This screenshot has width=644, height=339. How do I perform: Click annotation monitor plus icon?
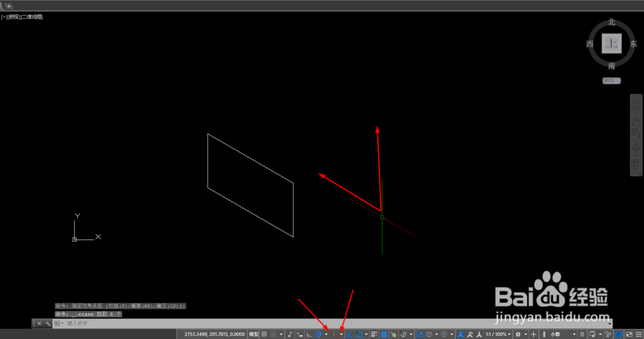pos(533,334)
